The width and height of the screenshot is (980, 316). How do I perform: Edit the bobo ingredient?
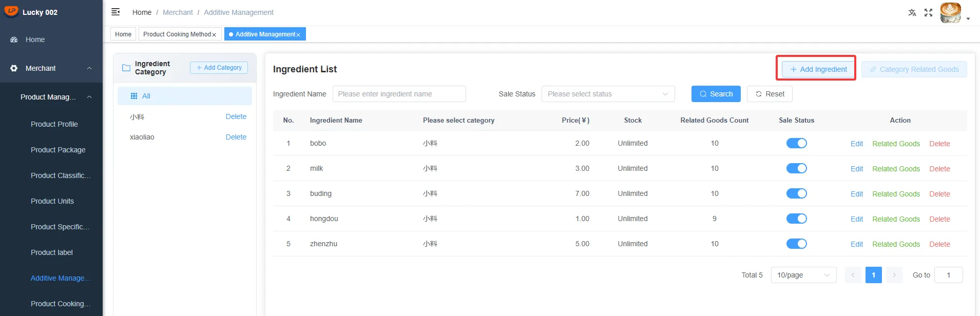pos(857,144)
